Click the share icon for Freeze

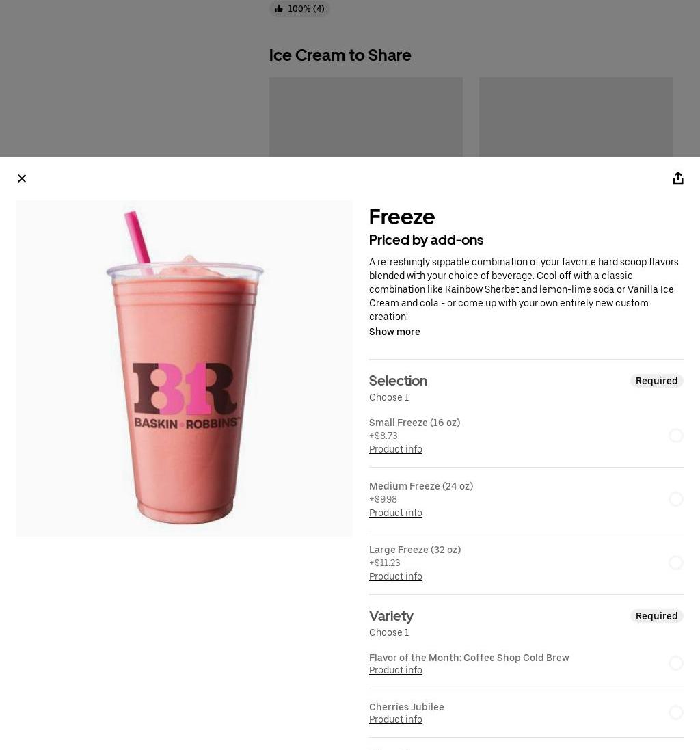click(677, 178)
